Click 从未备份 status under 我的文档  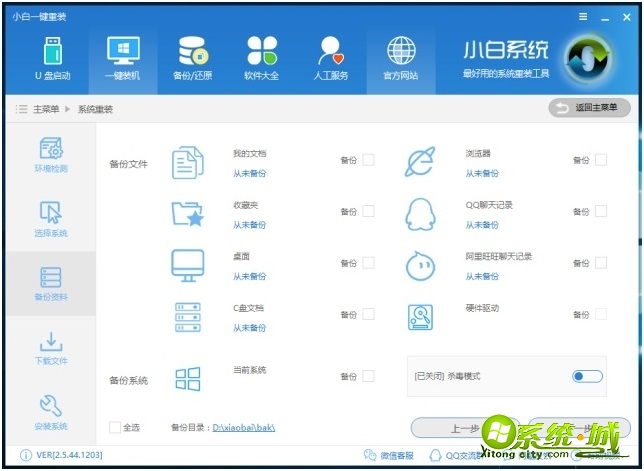249,173
